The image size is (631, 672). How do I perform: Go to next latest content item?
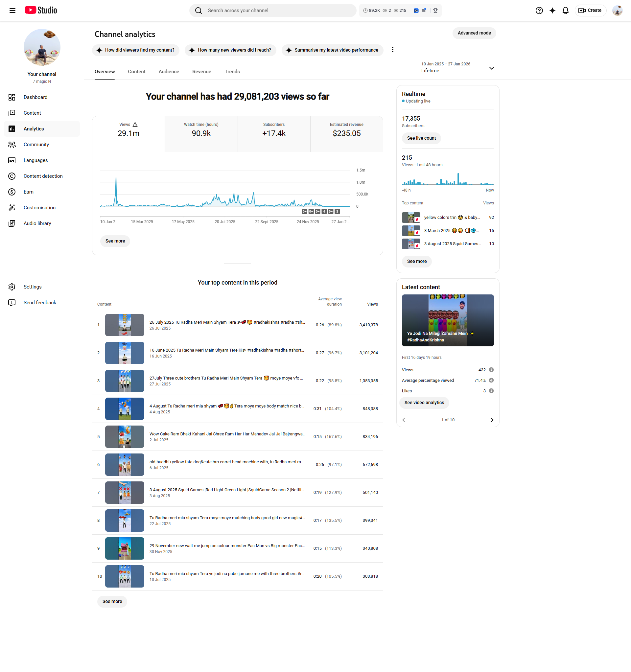pyautogui.click(x=492, y=420)
